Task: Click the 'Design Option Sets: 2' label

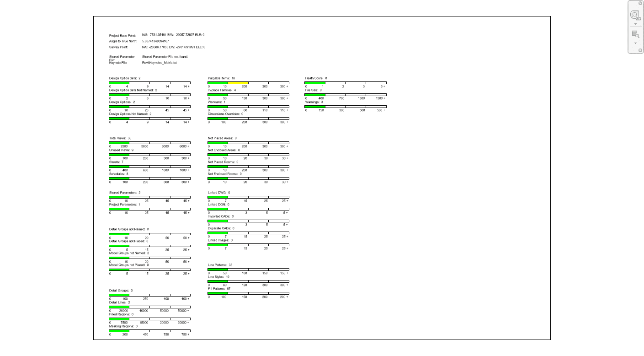Action: (125, 78)
